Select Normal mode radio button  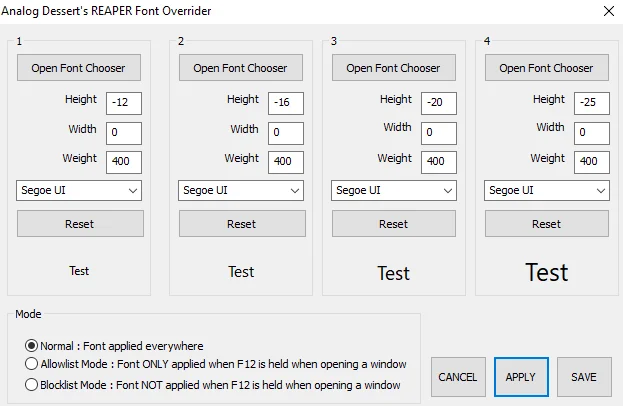click(x=31, y=346)
